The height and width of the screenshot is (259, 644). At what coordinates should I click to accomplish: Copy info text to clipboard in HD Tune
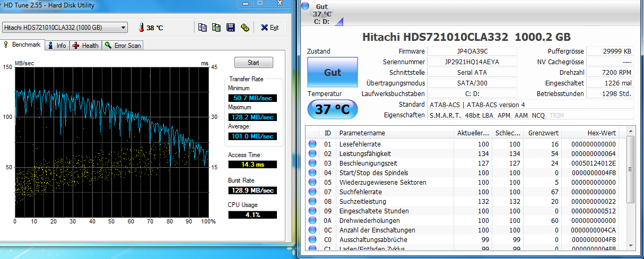(202, 28)
